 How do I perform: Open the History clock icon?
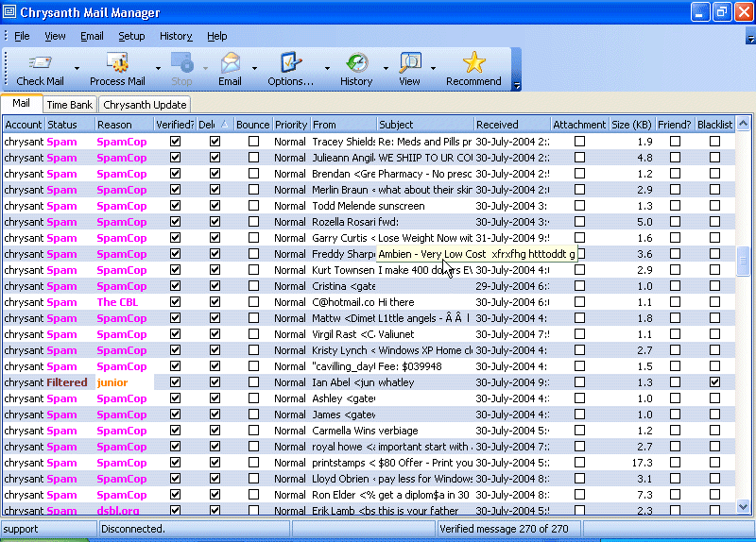click(x=356, y=63)
